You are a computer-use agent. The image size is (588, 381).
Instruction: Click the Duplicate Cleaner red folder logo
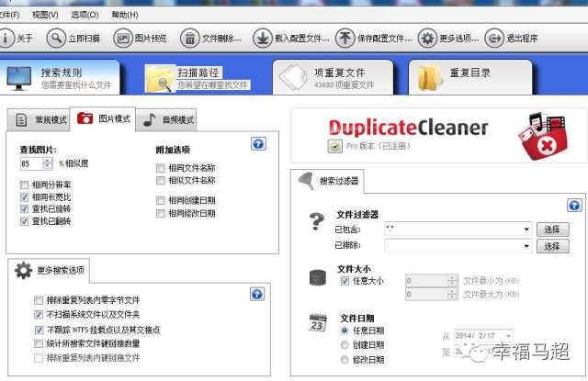point(543,136)
